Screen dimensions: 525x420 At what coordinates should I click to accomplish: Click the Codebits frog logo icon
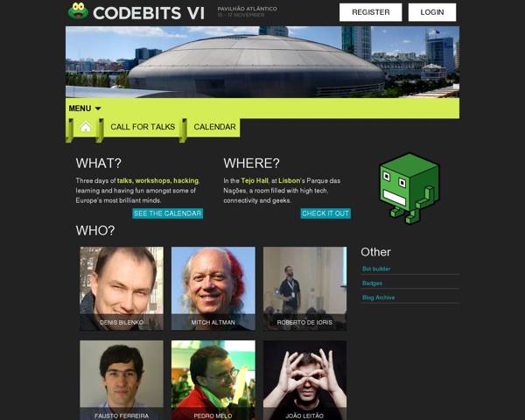pyautogui.click(x=78, y=11)
